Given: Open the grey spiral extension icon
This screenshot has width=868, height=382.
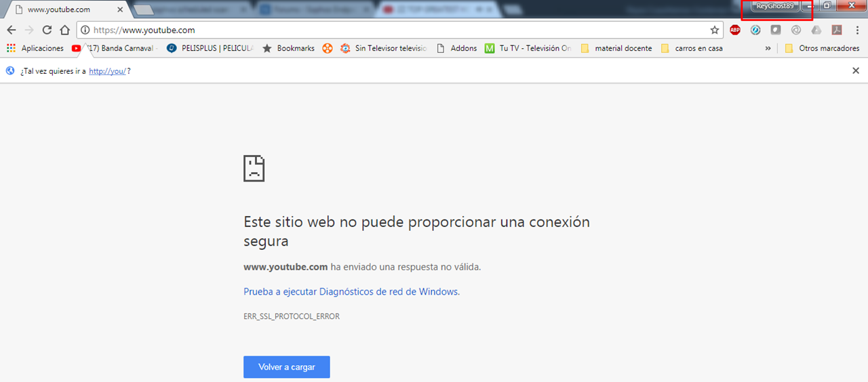Looking at the screenshot, I should click(x=796, y=30).
